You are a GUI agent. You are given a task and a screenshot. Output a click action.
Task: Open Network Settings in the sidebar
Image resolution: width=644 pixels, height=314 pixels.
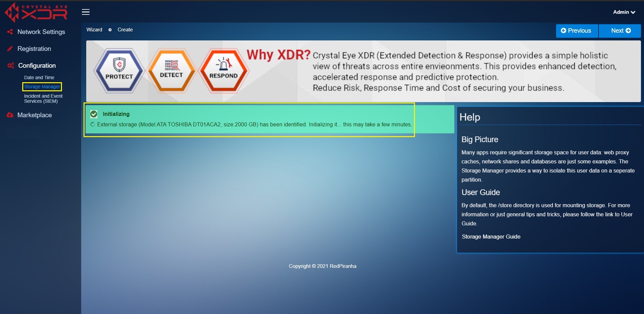pyautogui.click(x=41, y=32)
